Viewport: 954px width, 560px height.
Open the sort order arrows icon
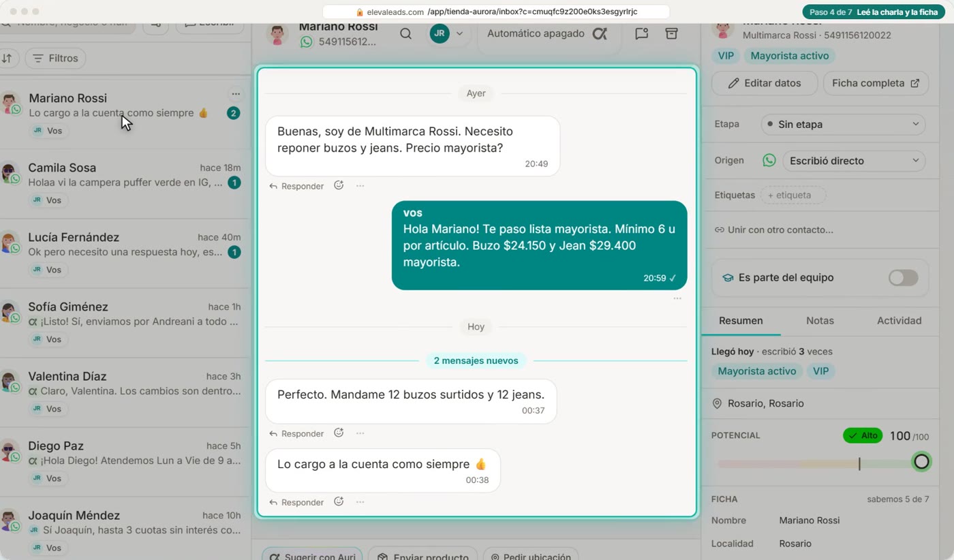pos(7,59)
